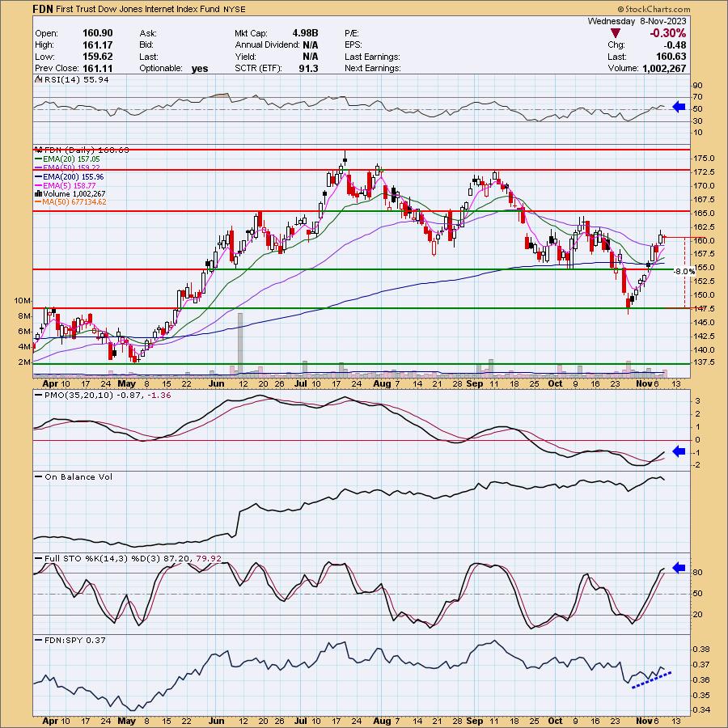Click the red down-triangle change indicator

pyautogui.click(x=616, y=33)
